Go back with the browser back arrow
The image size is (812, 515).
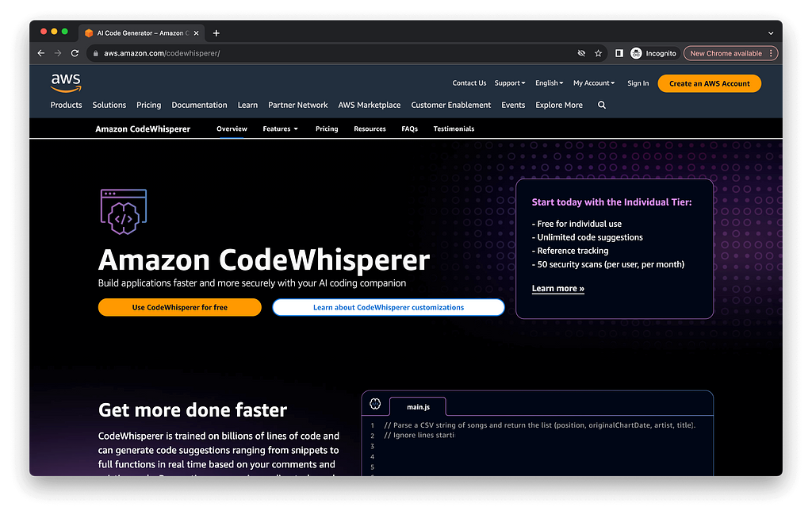click(41, 53)
